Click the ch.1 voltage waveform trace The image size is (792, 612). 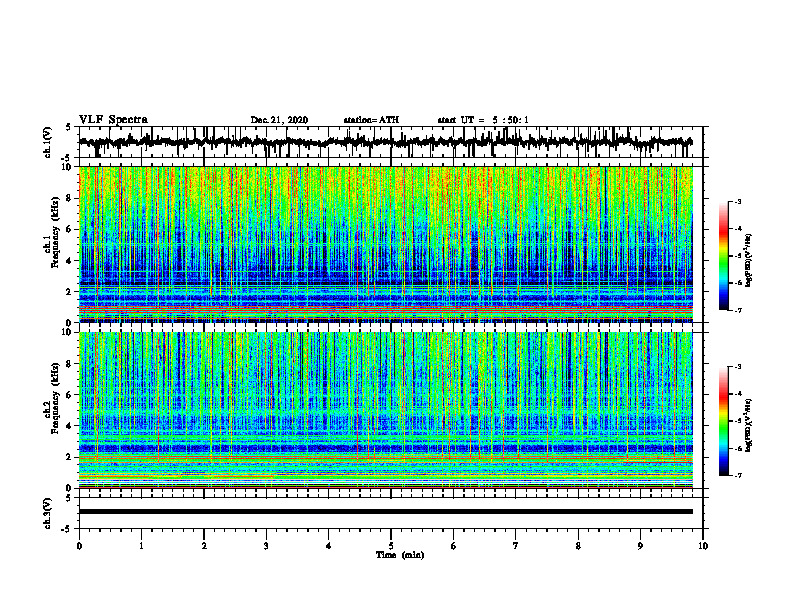coord(385,142)
